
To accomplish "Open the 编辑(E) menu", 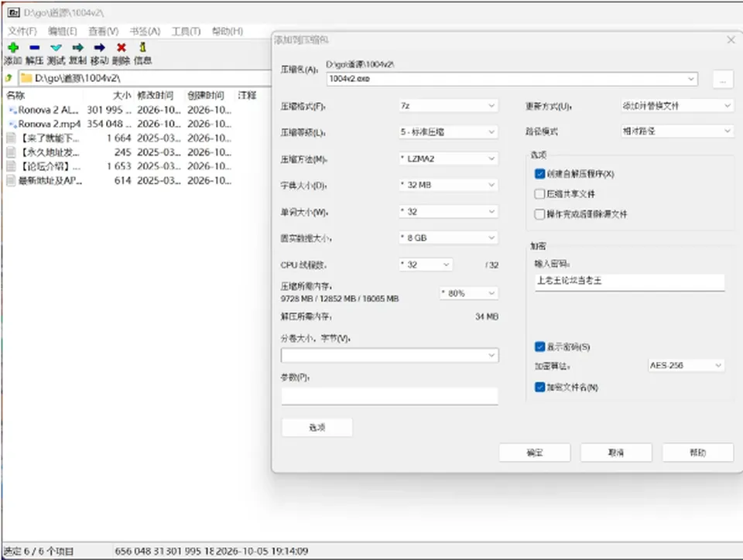I will click(63, 31).
